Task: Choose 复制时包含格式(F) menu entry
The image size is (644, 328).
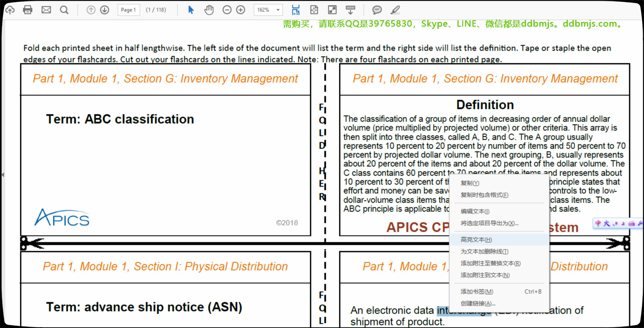Action: (x=499, y=195)
